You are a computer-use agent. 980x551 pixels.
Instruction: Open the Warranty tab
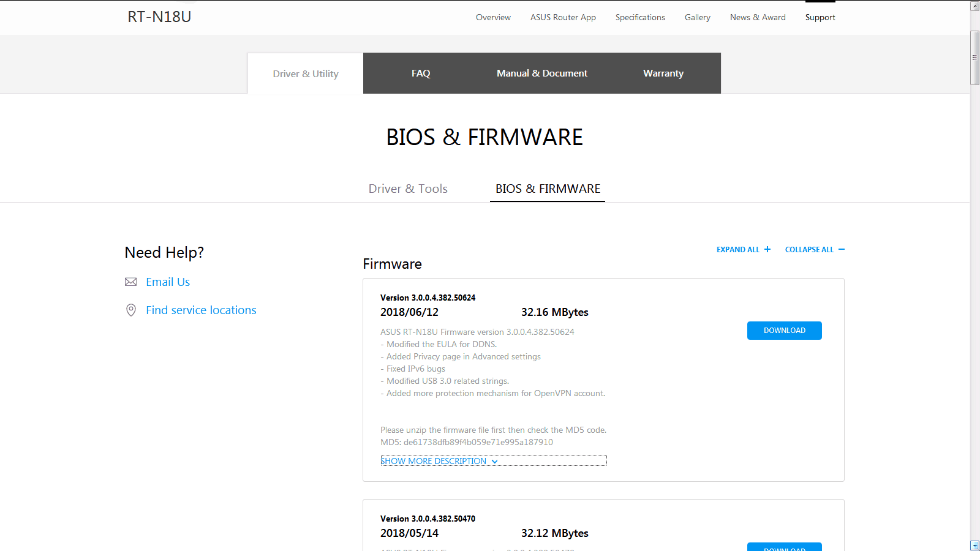tap(663, 73)
